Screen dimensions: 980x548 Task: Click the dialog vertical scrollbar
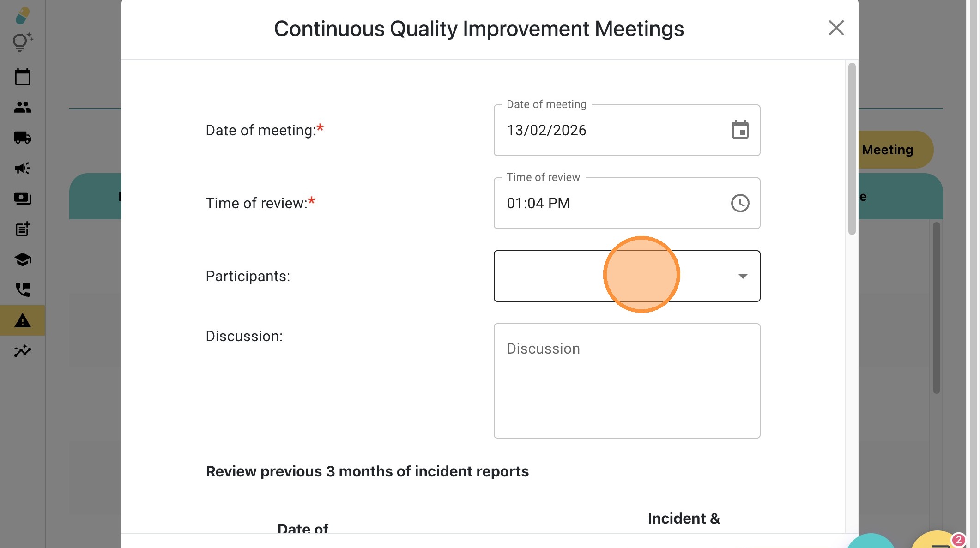(x=852, y=149)
